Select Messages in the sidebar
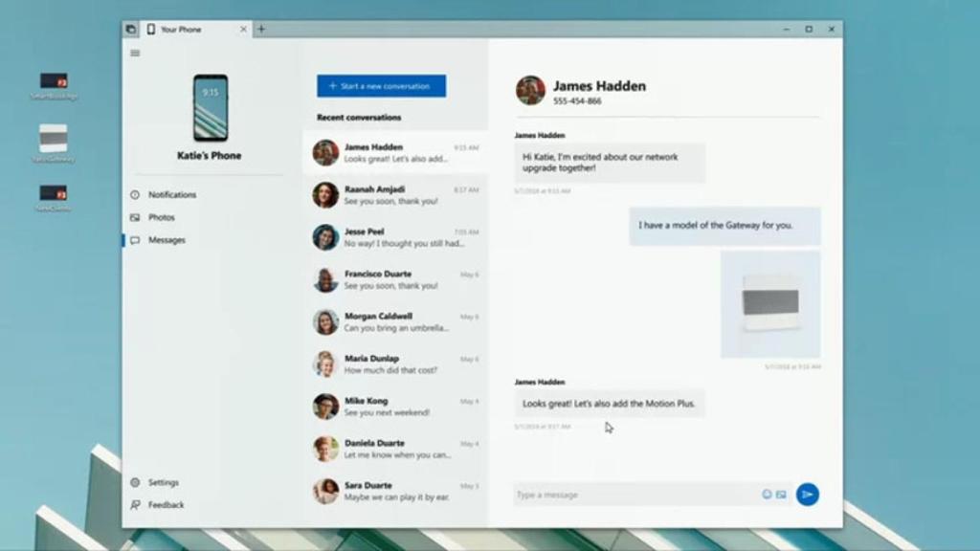 (167, 241)
